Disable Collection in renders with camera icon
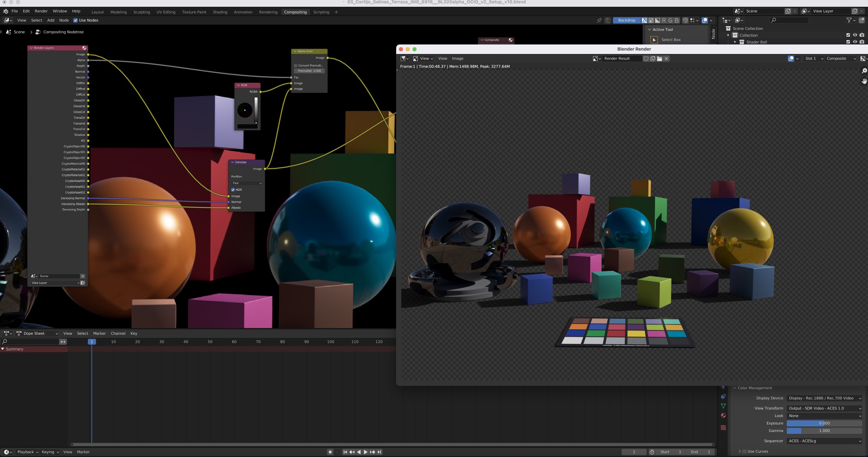The width and height of the screenshot is (868, 457). coord(862,35)
